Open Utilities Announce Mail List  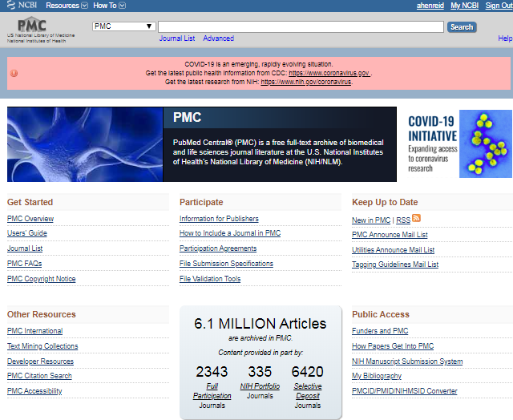pos(394,250)
